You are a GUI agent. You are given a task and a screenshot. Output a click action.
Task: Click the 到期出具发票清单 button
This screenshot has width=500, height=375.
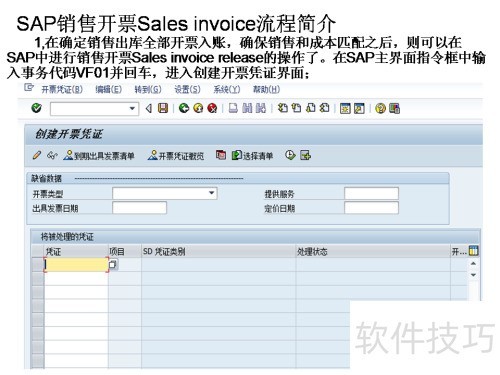[99, 156]
